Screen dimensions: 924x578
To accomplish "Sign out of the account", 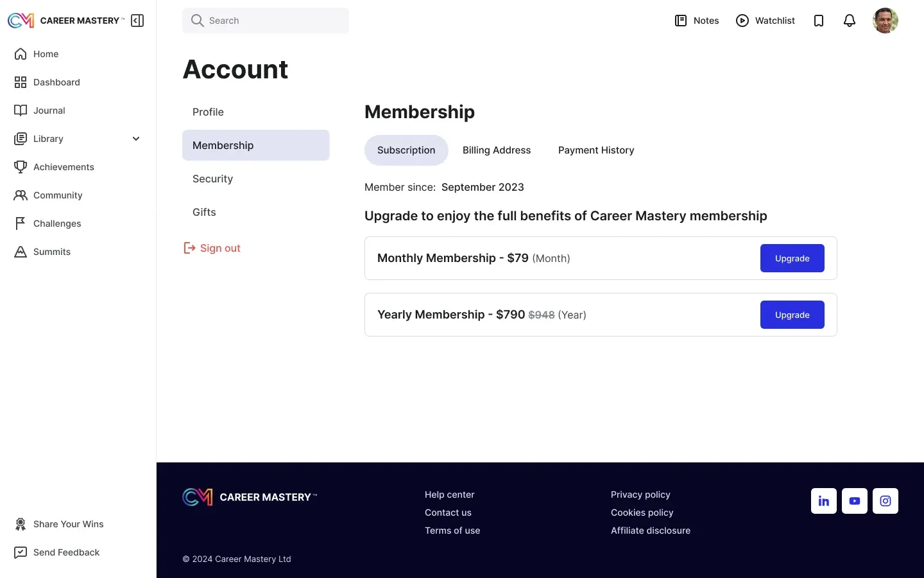I will pyautogui.click(x=212, y=248).
